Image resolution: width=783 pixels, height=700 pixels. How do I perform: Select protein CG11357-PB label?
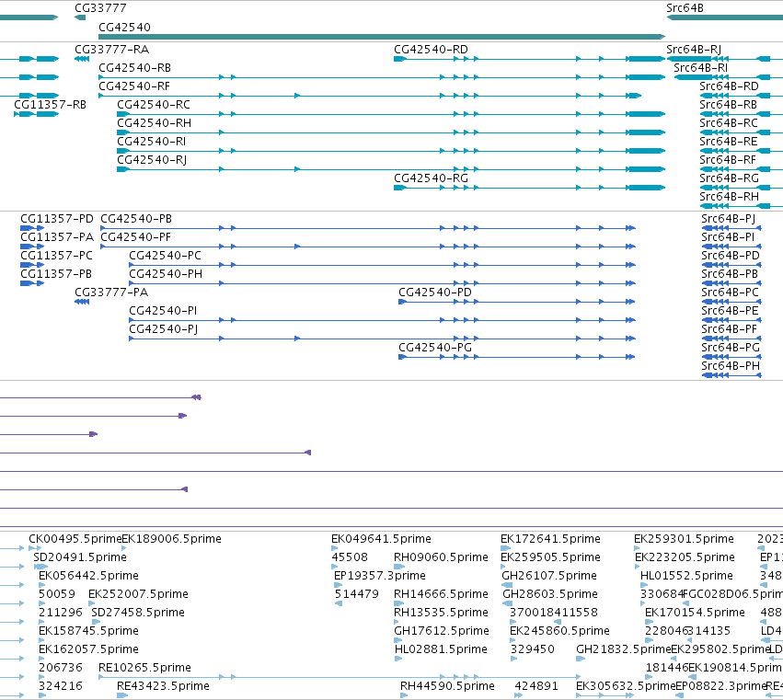pyautogui.click(x=56, y=274)
